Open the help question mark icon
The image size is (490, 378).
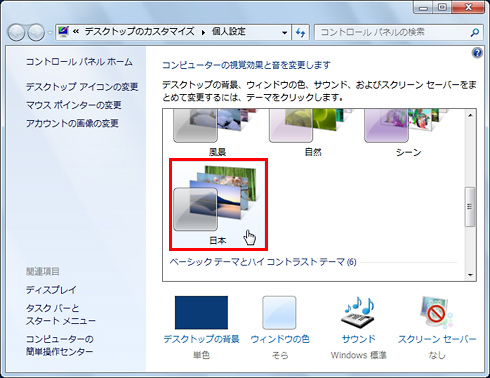[477, 53]
